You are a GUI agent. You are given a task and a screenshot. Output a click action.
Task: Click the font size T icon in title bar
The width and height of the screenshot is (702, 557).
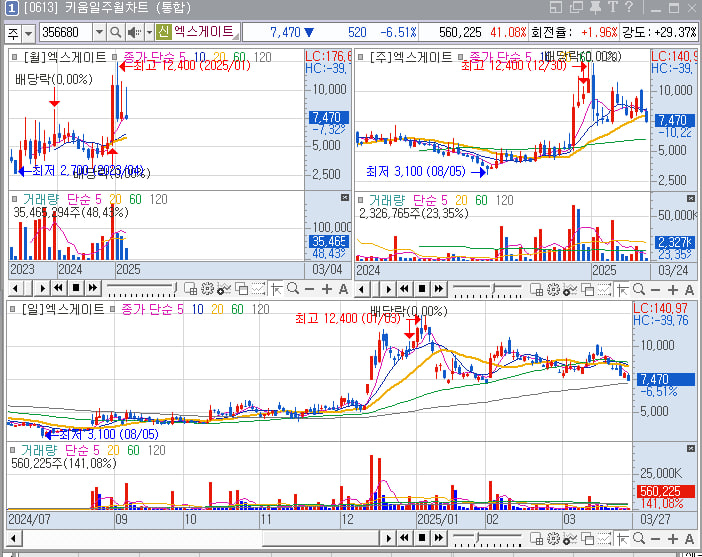pyautogui.click(x=612, y=7)
